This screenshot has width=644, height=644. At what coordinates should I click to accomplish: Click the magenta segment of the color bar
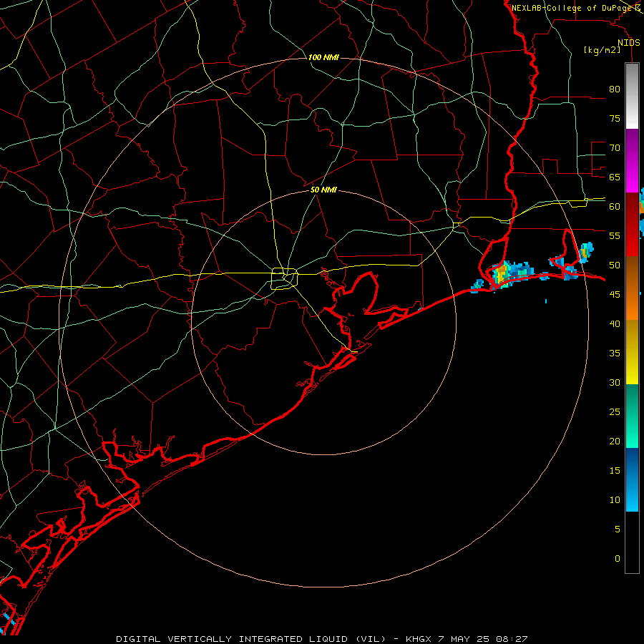(632, 160)
